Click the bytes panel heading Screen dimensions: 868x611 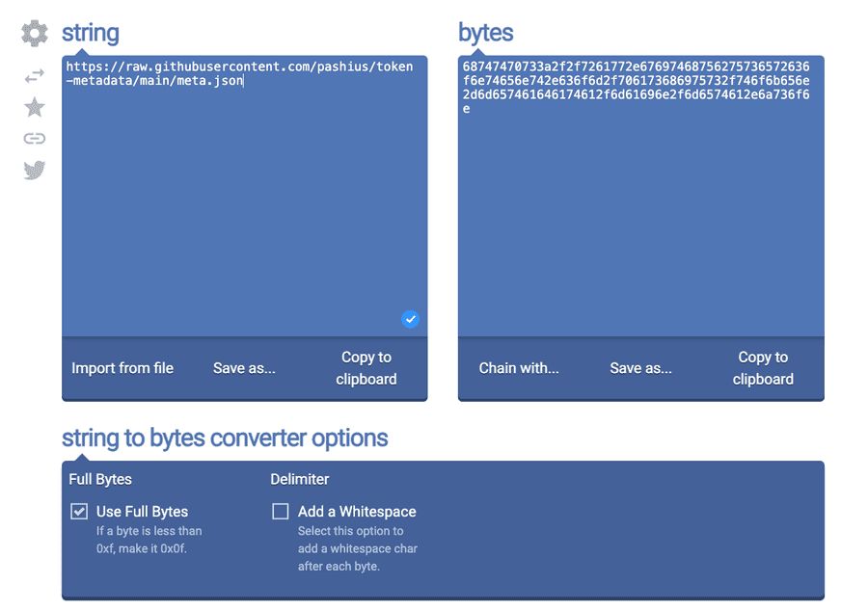[x=486, y=33]
